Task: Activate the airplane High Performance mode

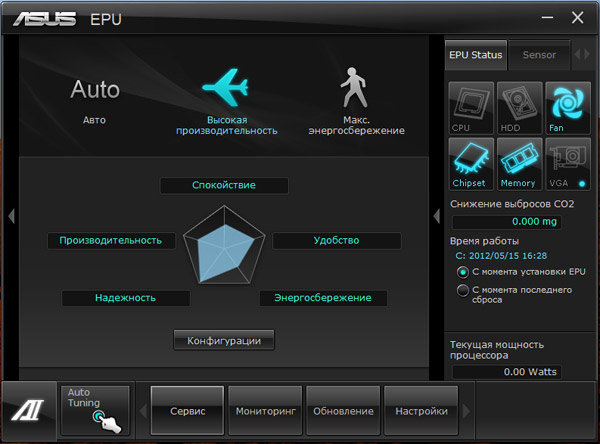Action: [x=227, y=101]
